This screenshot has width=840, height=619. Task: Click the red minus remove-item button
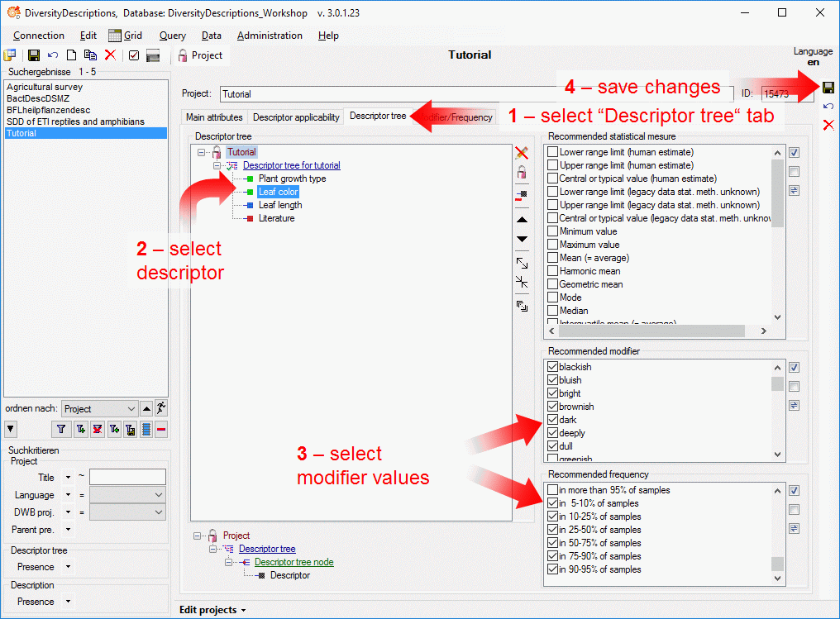[x=160, y=429]
